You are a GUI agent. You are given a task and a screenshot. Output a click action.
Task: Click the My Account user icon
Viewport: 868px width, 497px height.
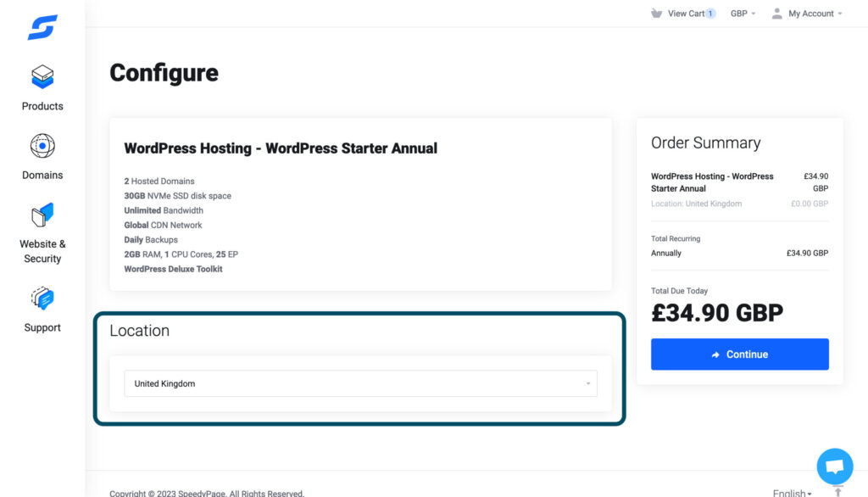(776, 14)
